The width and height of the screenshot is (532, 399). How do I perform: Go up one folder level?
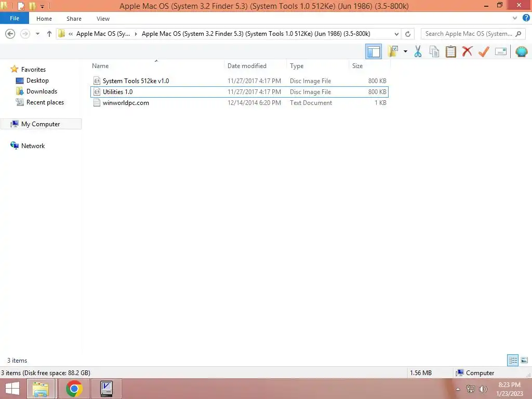(49, 34)
